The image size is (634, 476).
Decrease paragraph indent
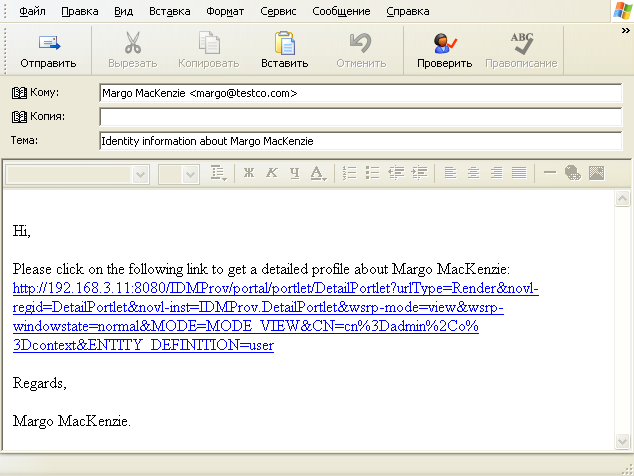pos(396,173)
